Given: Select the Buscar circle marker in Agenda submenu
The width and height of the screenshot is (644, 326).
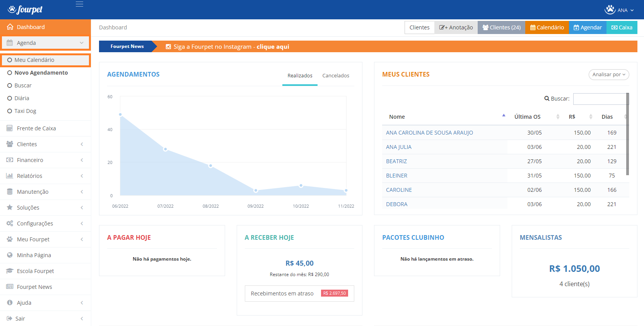Looking at the screenshot, I should 10,85.
